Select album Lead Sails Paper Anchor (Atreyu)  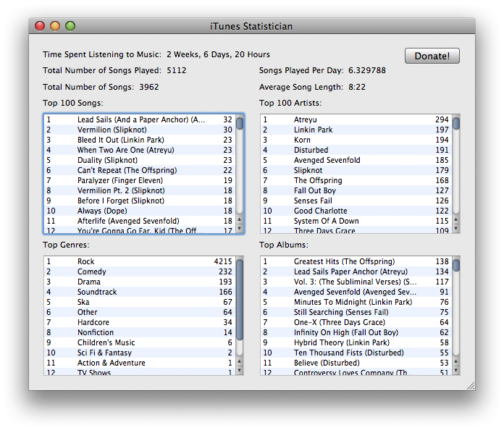(356, 272)
